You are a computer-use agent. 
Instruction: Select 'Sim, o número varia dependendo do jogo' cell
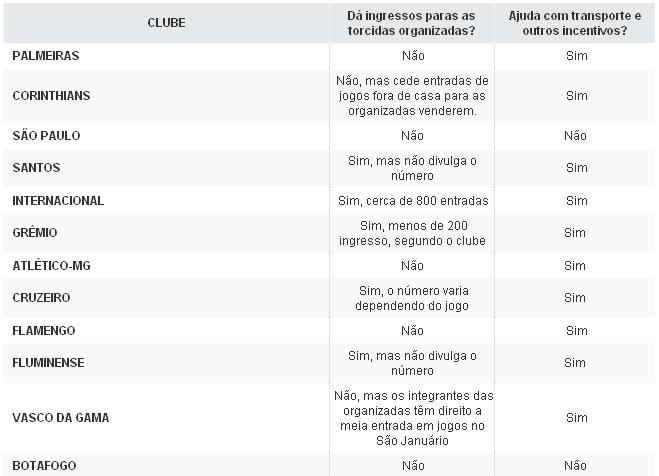tap(412, 298)
